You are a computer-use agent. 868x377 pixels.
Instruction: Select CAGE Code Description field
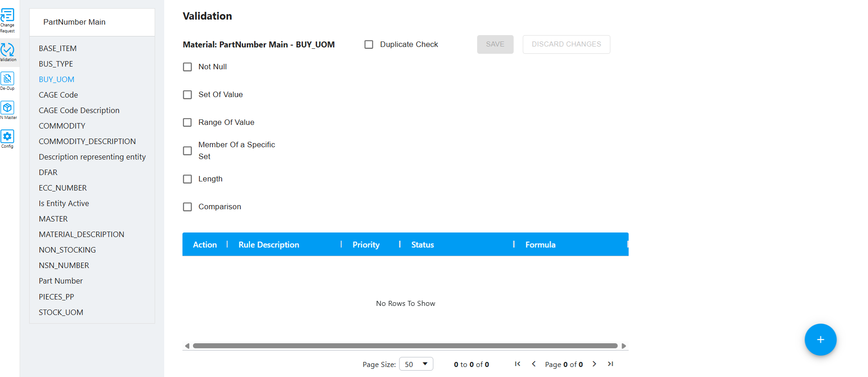pos(79,110)
